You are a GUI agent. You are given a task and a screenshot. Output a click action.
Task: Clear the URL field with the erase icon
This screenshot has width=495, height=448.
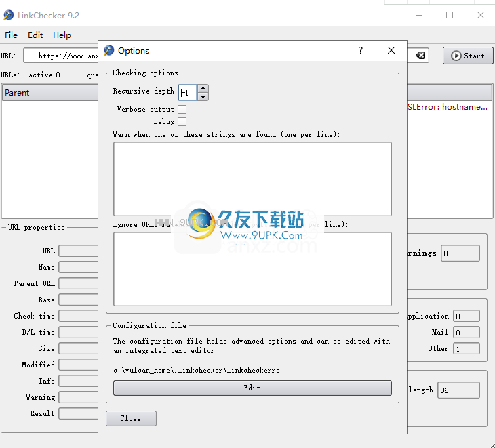[x=420, y=56]
